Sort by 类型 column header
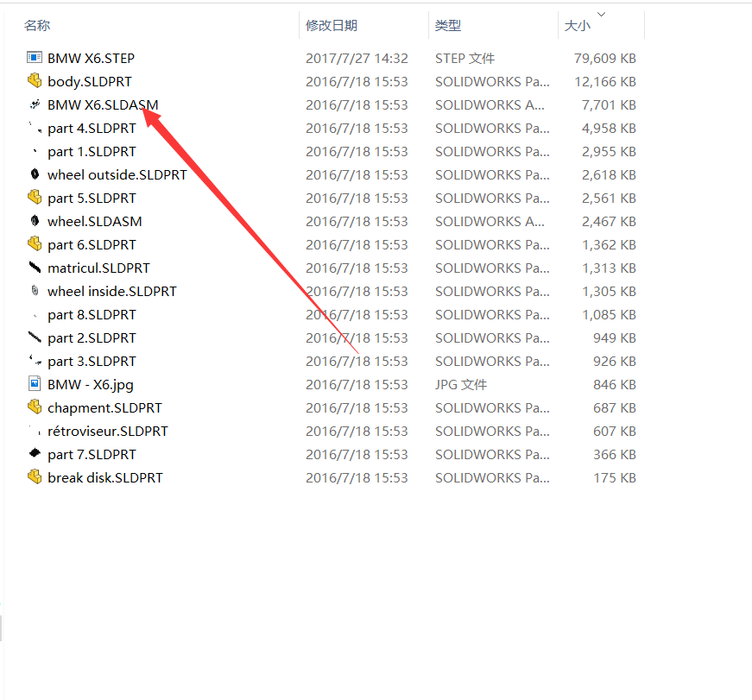 pyautogui.click(x=448, y=25)
